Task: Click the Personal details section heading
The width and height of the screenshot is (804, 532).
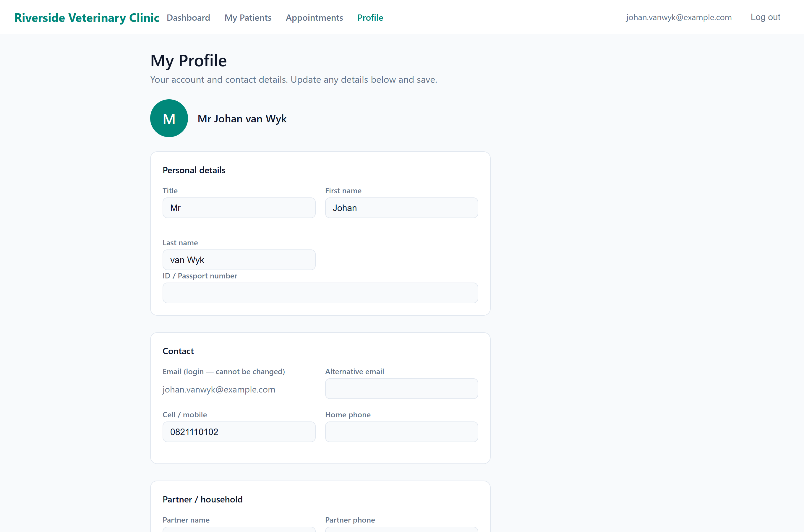Action: coord(194,170)
